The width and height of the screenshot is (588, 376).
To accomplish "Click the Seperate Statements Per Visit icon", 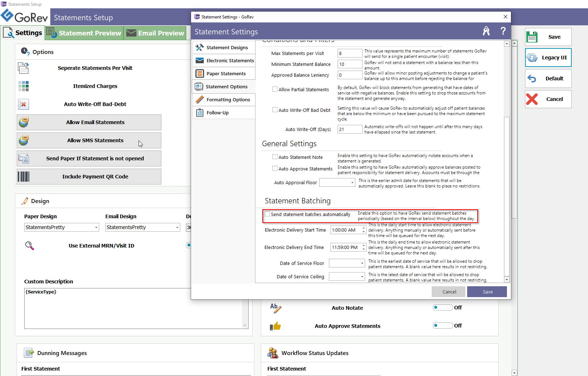I will click(23, 68).
